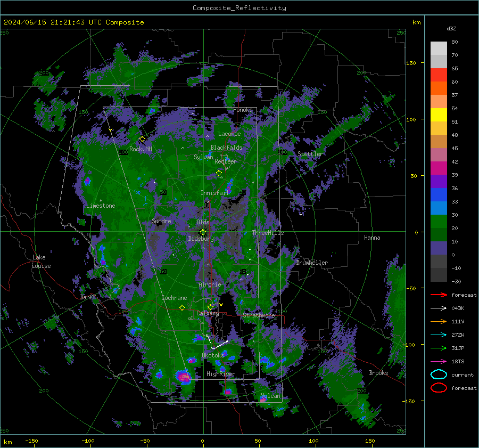Screen dimensions: 479x448
Task: Click the Didsbury label
Action: click(x=201, y=239)
